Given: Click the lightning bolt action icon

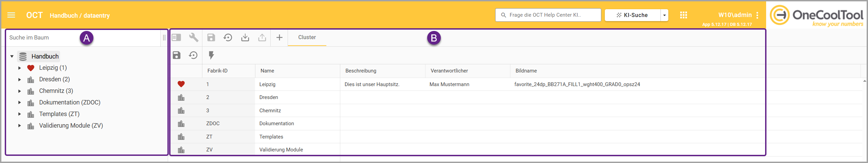Looking at the screenshot, I should (211, 55).
